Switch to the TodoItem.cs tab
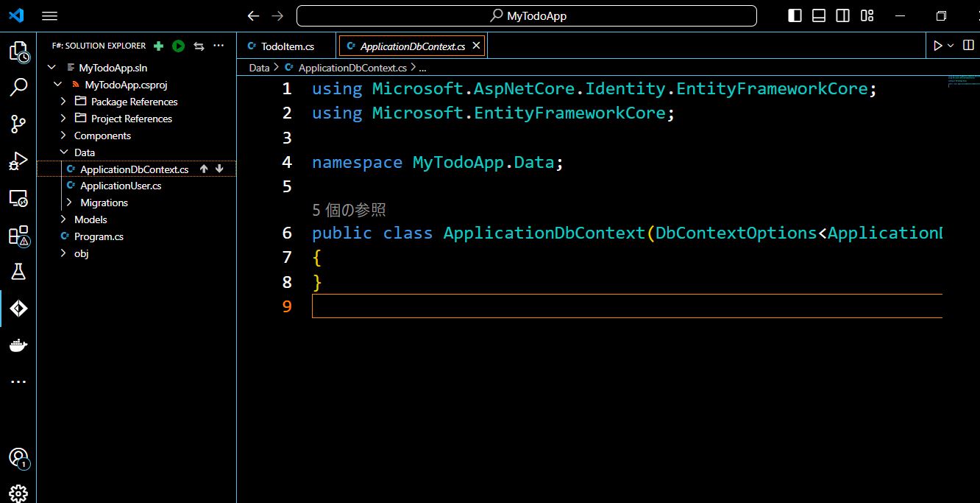Screen dimensions: 980x503 pos(286,45)
